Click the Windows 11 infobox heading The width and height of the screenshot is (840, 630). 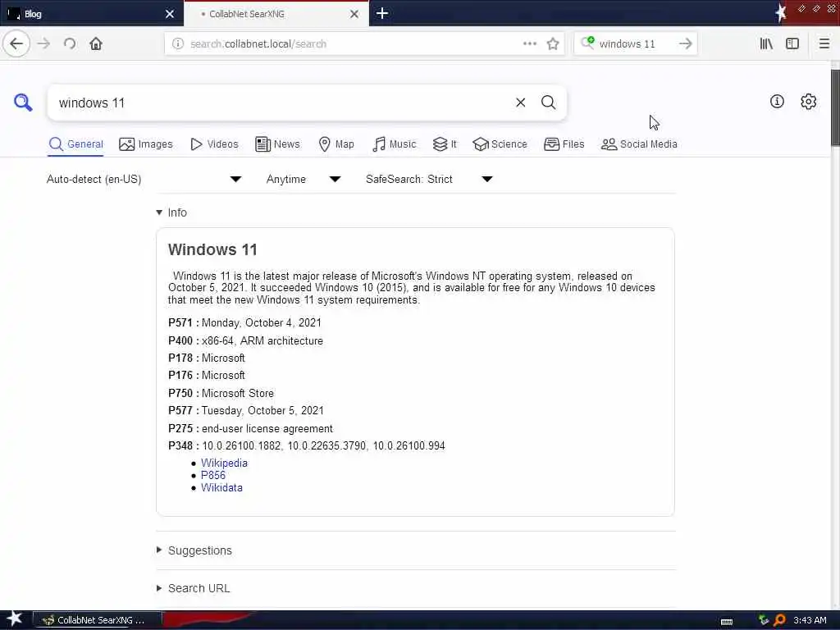click(212, 249)
